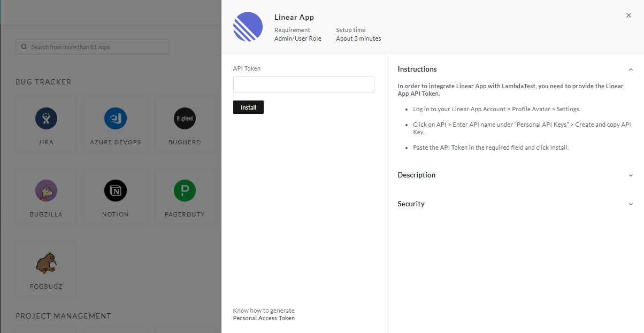The width and height of the screenshot is (644, 333).
Task: Pick the PagerDuty app icon
Action: (x=185, y=190)
